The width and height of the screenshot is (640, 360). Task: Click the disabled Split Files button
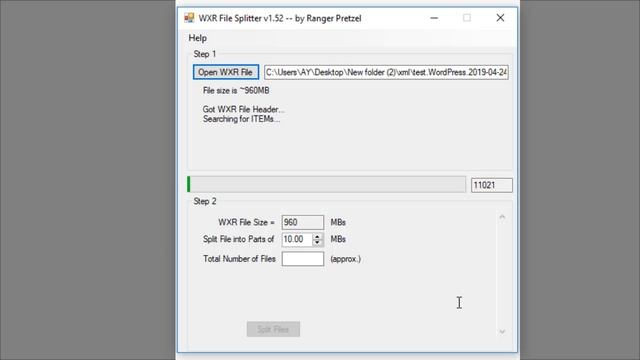tap(273, 329)
